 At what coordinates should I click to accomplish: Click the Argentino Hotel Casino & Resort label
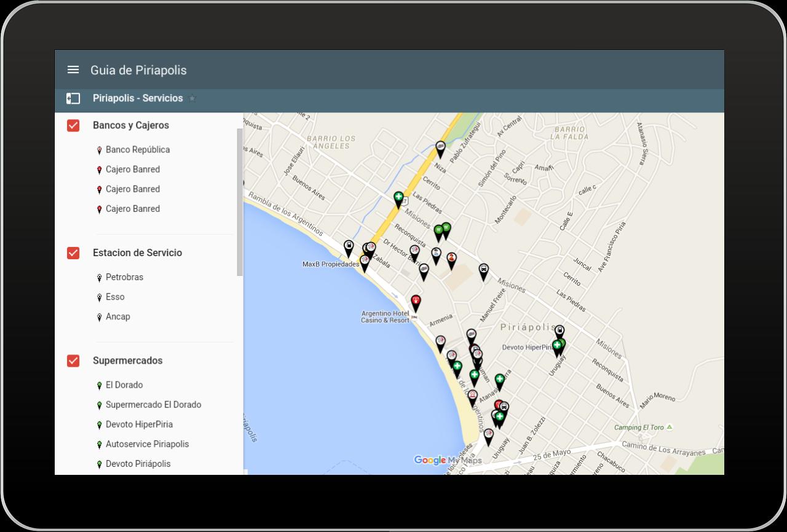[385, 316]
